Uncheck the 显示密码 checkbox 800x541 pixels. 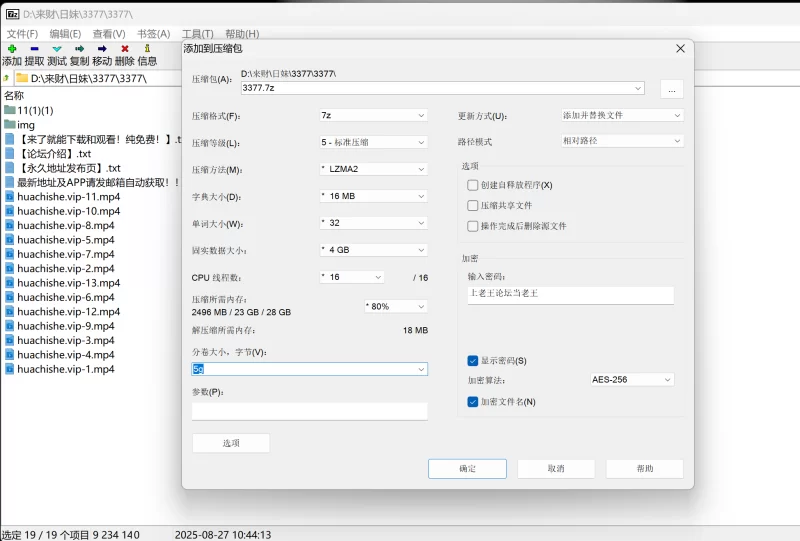[473, 361]
